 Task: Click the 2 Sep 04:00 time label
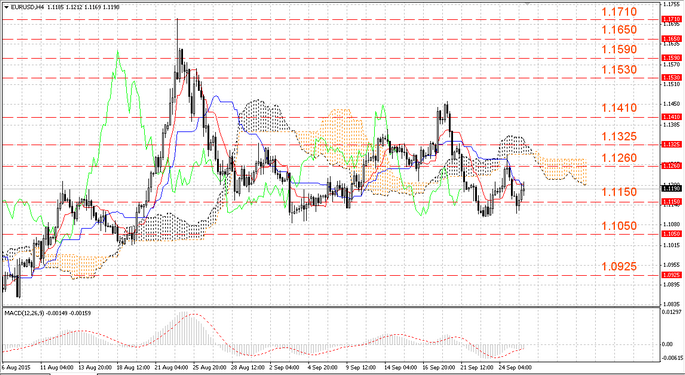[285, 368]
